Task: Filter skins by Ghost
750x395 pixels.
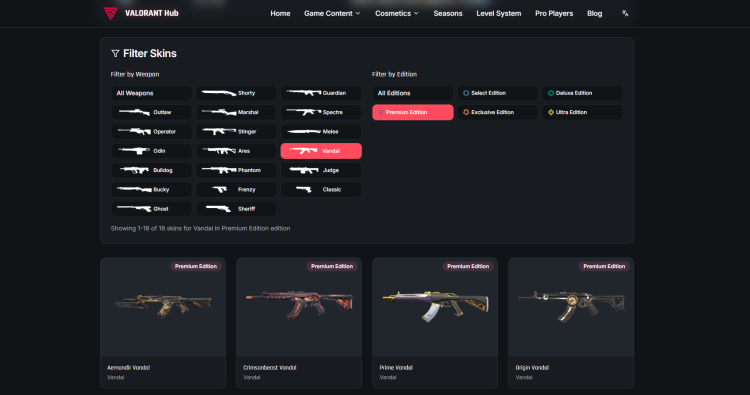Action: click(152, 208)
